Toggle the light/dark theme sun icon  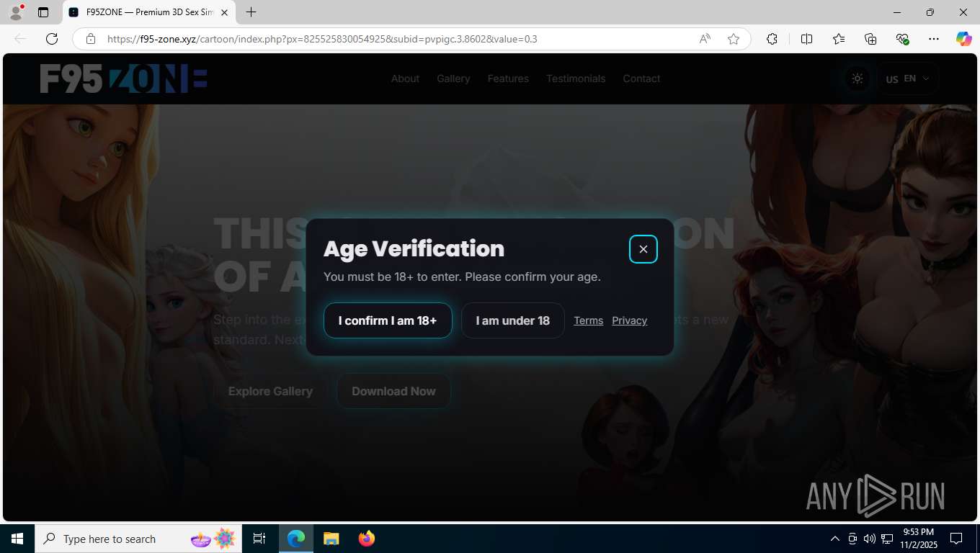[857, 78]
